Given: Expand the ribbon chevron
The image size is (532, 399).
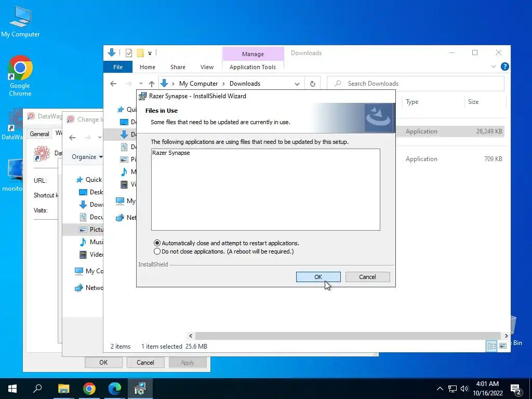Looking at the screenshot, I should click(x=494, y=66).
